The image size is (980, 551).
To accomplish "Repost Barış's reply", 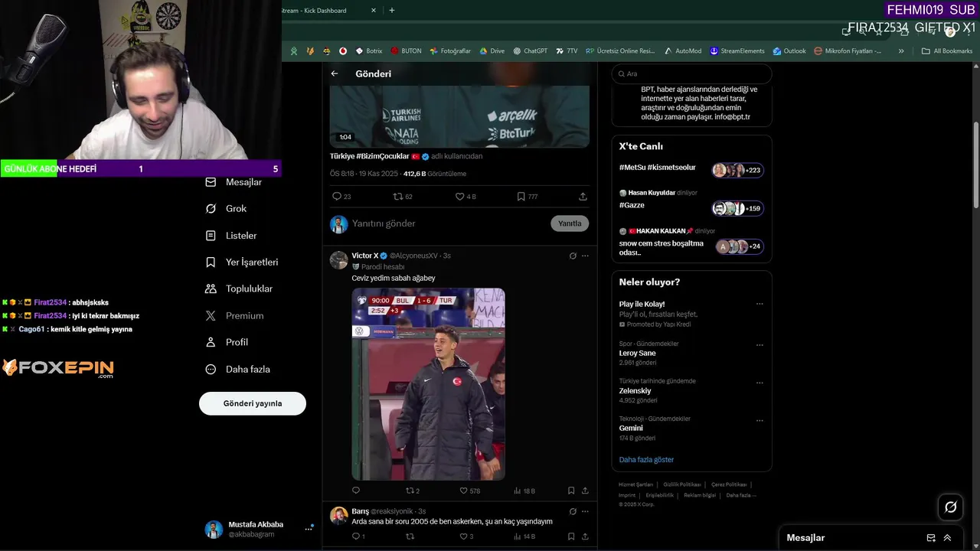I will (410, 536).
